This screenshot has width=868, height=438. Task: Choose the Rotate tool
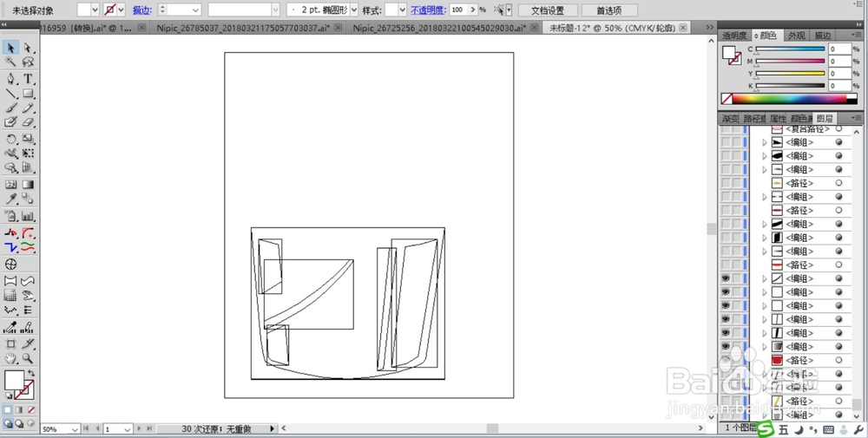(x=10, y=139)
